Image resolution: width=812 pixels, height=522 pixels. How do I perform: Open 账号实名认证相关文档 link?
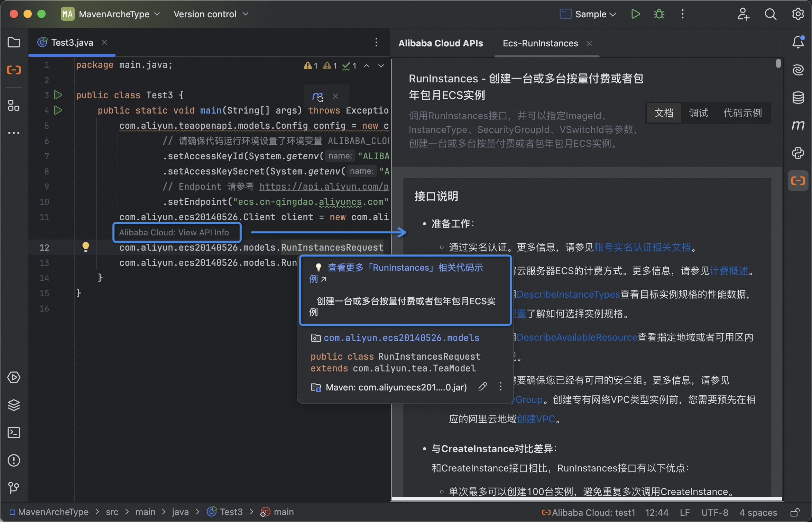(x=642, y=247)
